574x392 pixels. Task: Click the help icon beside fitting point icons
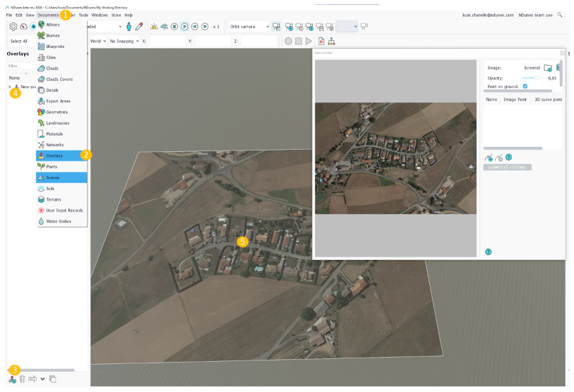tap(509, 157)
